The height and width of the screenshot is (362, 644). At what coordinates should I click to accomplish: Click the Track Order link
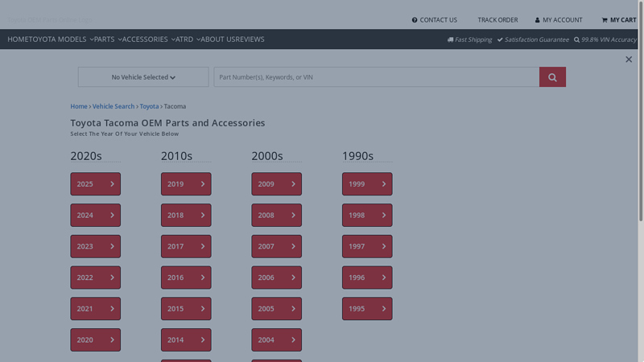[497, 20]
